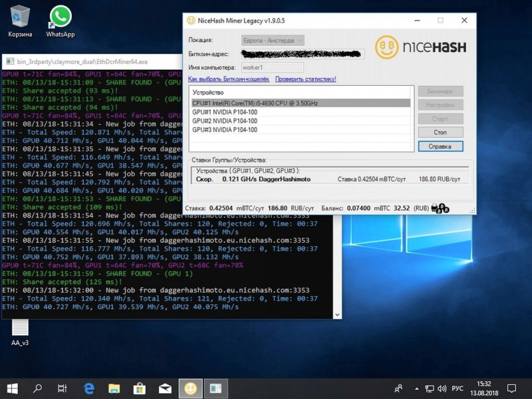The width and height of the screenshot is (532, 399).
Task: Click the NiceHash logo in the miner window
Action: [x=421, y=47]
